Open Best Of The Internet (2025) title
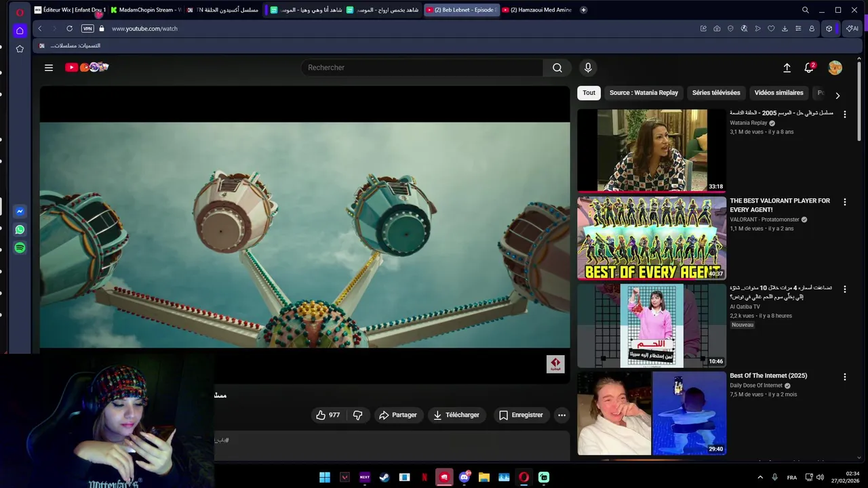This screenshot has height=488, width=868. coord(768,375)
